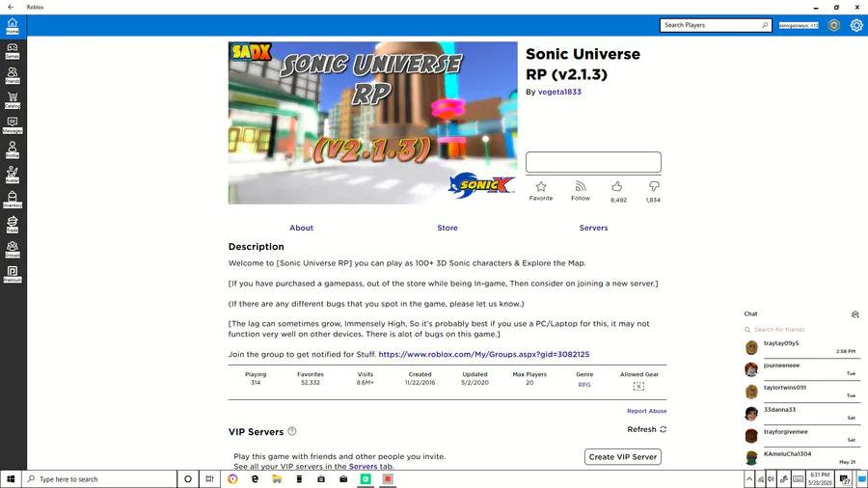Image resolution: width=868 pixels, height=488 pixels.
Task: Click the blank play button box
Action: pos(593,162)
